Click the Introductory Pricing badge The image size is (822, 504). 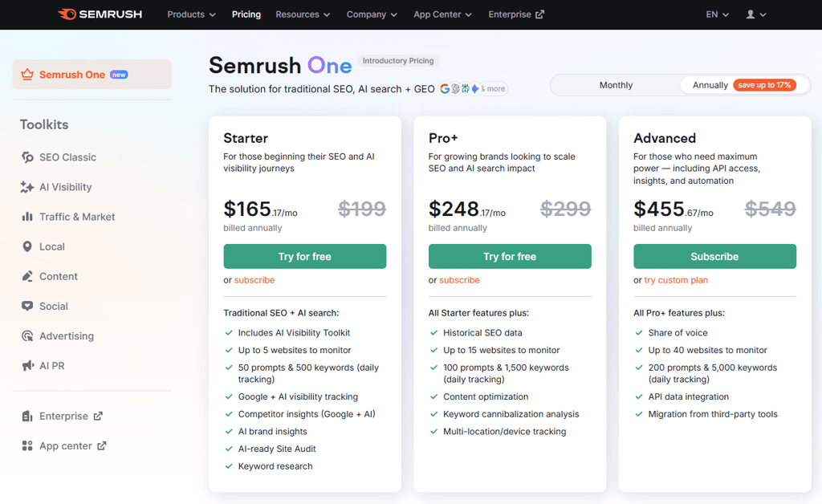tap(398, 61)
